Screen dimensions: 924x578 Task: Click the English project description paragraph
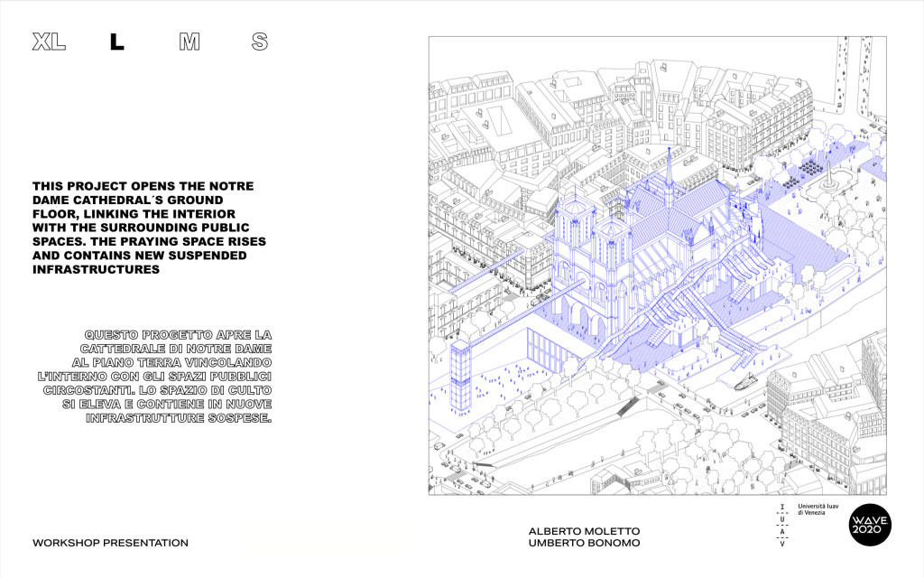(x=143, y=228)
